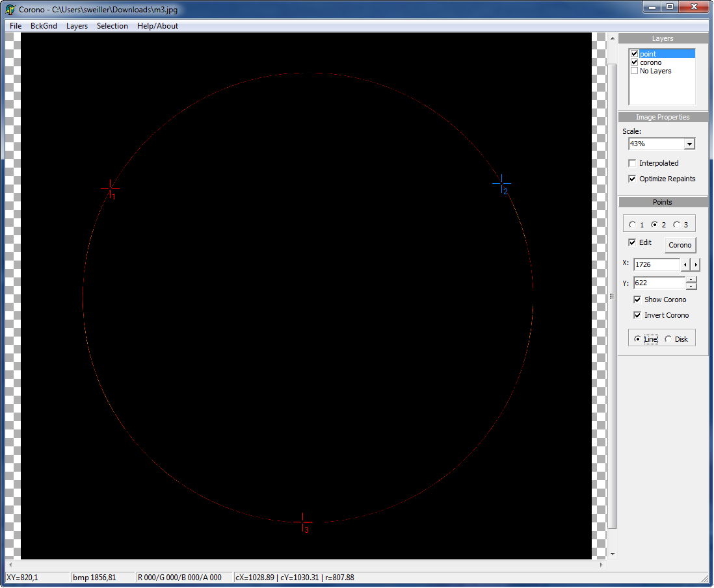Open the Selection menu

coord(112,26)
